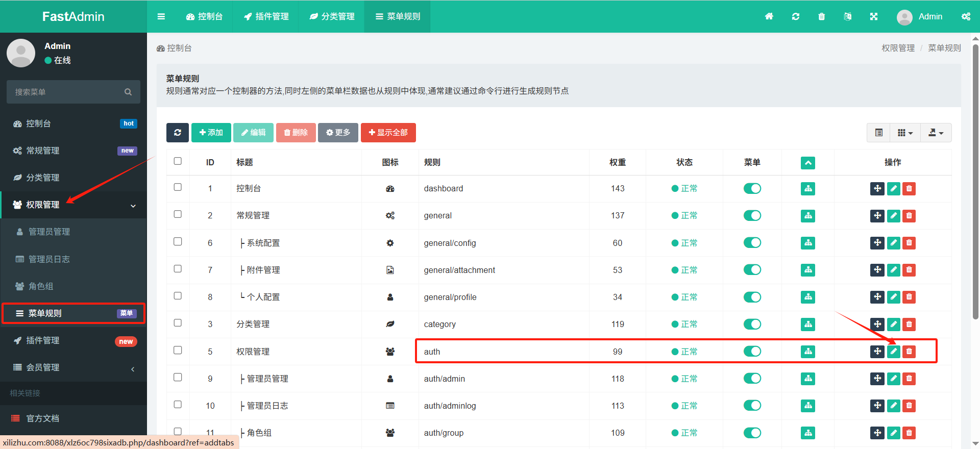Select checkbox of 常规管理 row
Screen dimensions: 980x449
coord(178,214)
